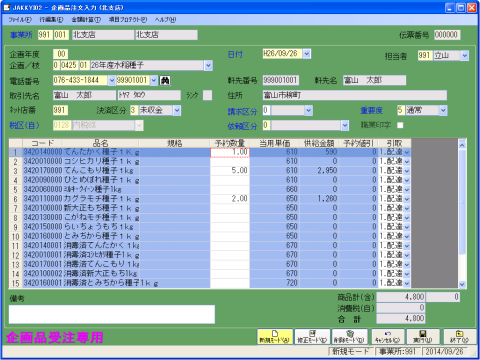
Task: Expand the 重要度 通常 dropdown
Action: point(443,110)
